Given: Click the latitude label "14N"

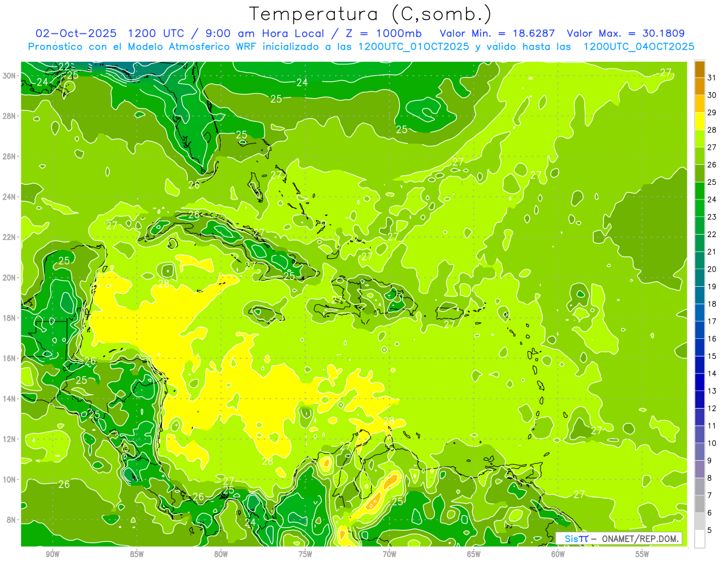Looking at the screenshot, I should click(10, 399).
